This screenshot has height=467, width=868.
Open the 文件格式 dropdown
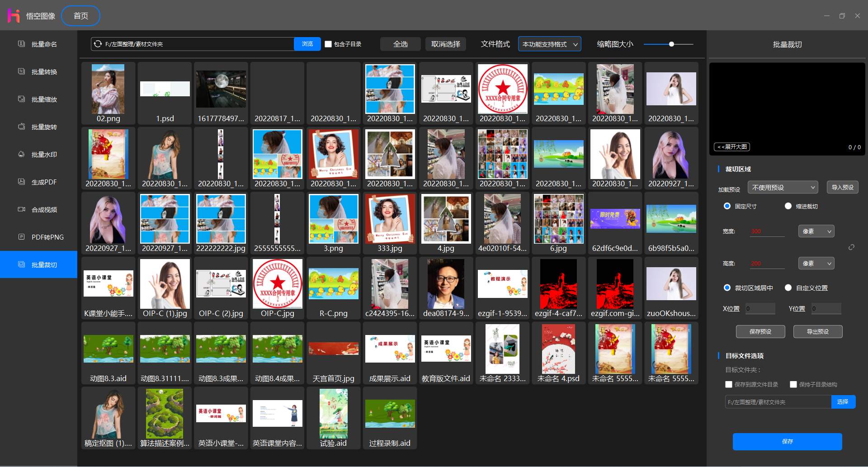click(x=550, y=44)
